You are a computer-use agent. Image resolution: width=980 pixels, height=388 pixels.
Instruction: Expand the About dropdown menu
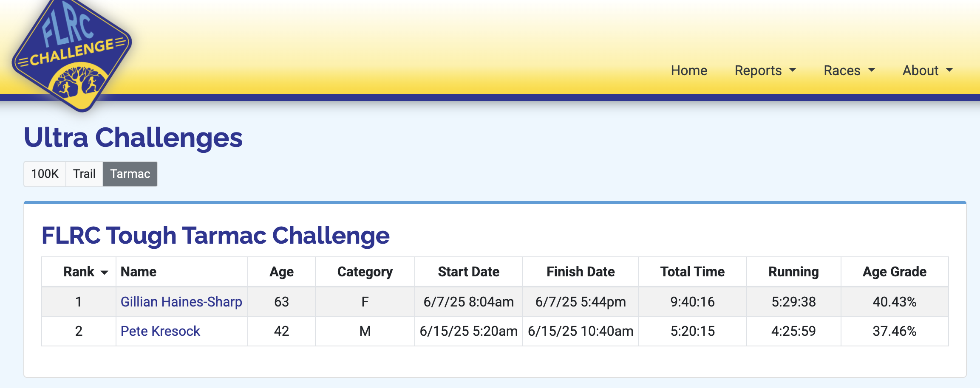pos(928,70)
